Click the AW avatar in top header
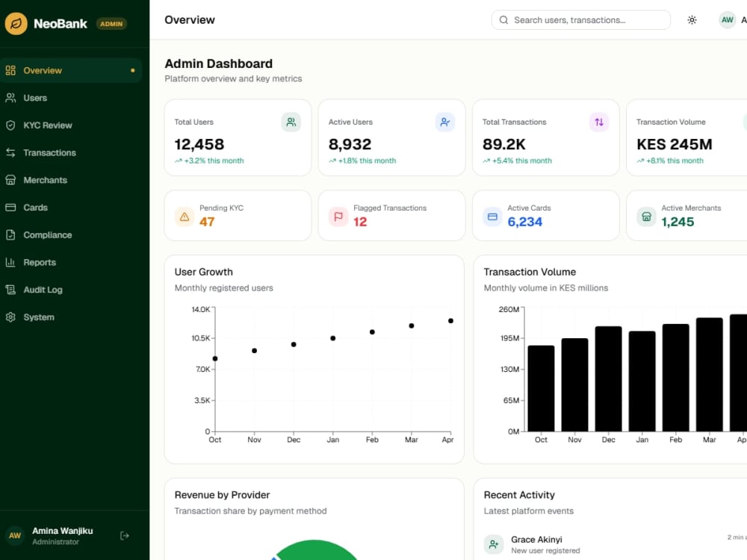Screen dimensions: 747x560 coord(727,20)
